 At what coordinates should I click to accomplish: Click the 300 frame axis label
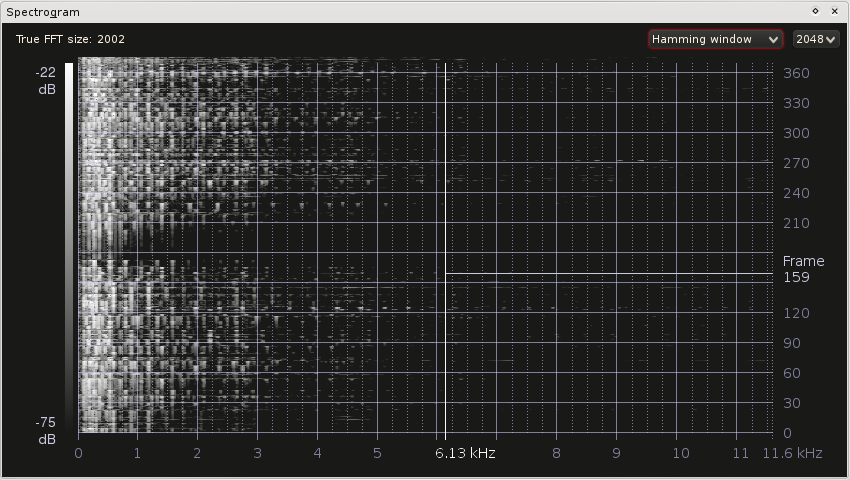[x=796, y=133]
